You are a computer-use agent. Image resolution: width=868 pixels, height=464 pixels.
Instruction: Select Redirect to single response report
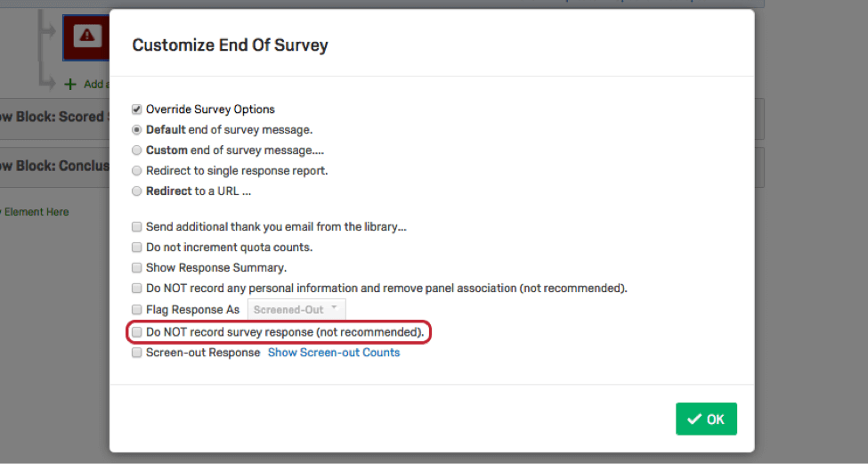(137, 171)
